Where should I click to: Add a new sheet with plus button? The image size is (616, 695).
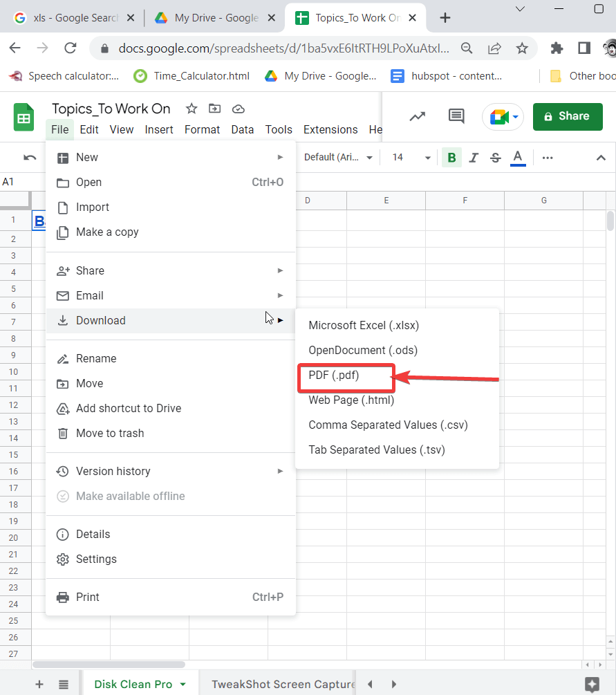click(x=39, y=685)
